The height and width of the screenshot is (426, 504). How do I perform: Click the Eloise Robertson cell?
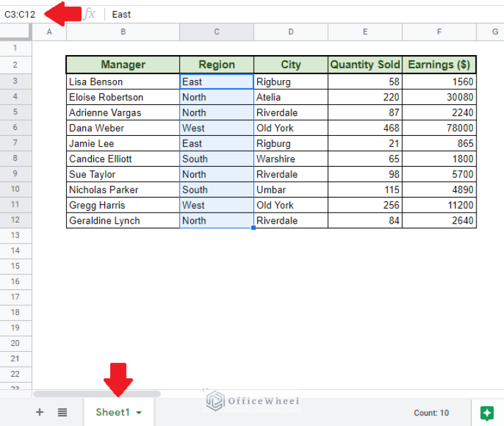[x=123, y=97]
